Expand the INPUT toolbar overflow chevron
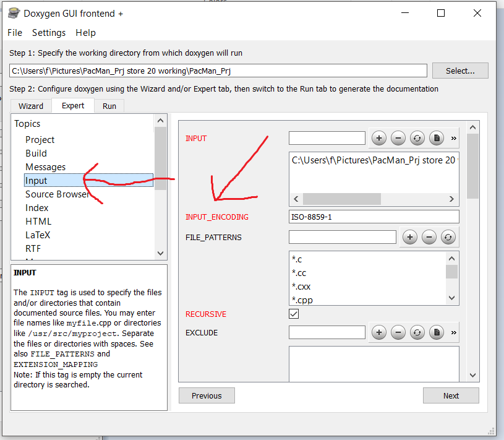 click(453, 138)
